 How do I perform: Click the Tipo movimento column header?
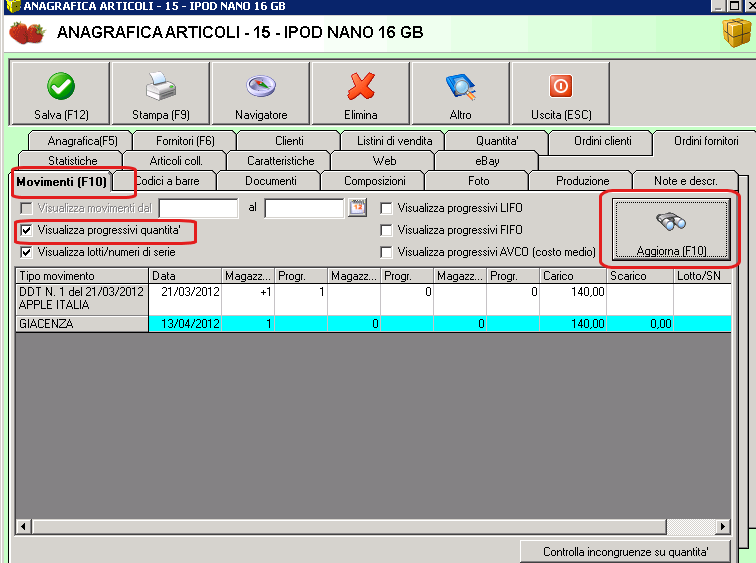(82, 276)
